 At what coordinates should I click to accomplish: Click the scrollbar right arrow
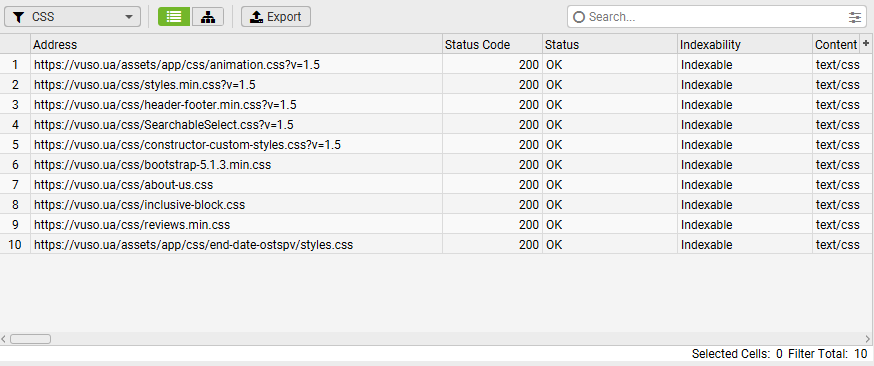point(869,339)
